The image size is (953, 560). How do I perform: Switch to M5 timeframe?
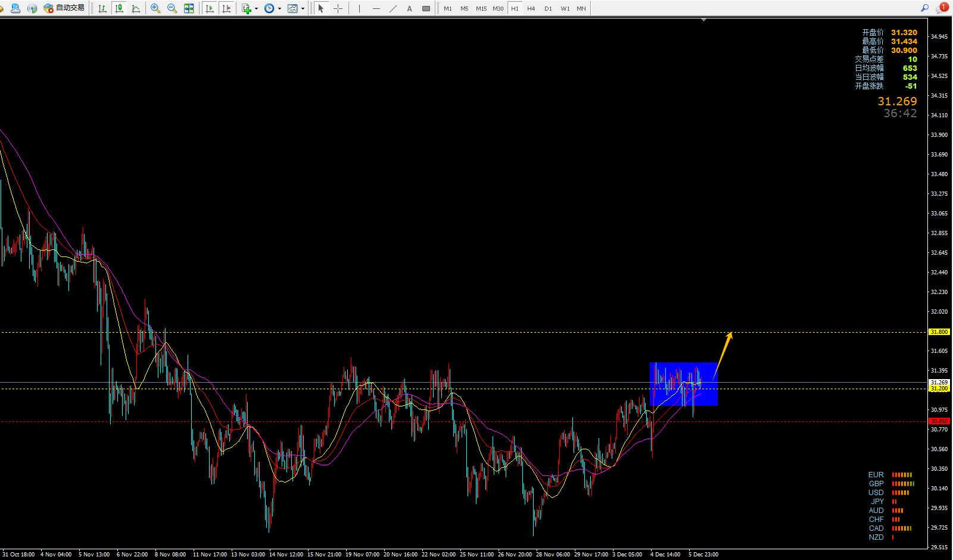465,8
